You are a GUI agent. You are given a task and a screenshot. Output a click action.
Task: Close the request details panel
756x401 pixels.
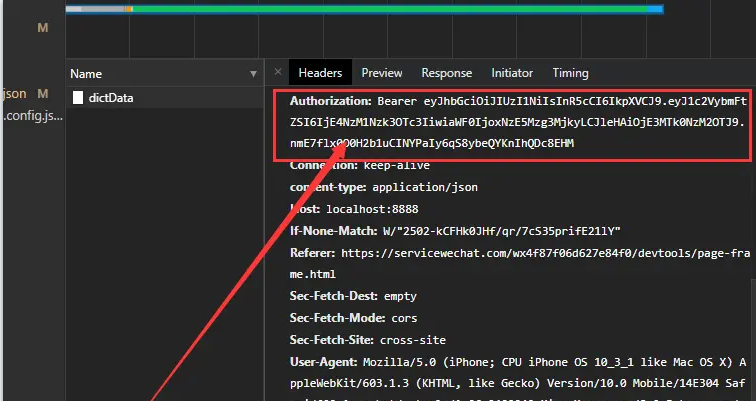pyautogui.click(x=278, y=73)
